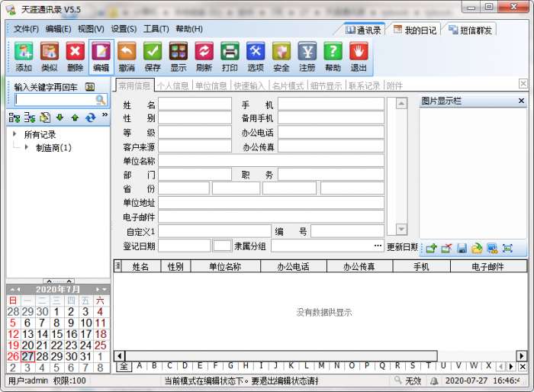534x392 pixels.
Task: Expand the 制造商(1) tree node
Action: (x=27, y=147)
